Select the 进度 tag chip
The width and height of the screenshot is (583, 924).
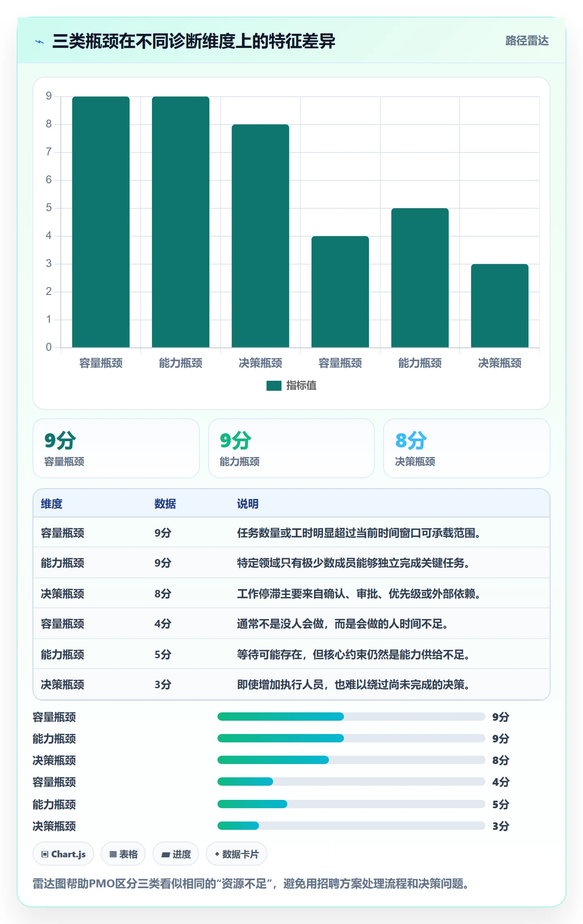coord(176,854)
